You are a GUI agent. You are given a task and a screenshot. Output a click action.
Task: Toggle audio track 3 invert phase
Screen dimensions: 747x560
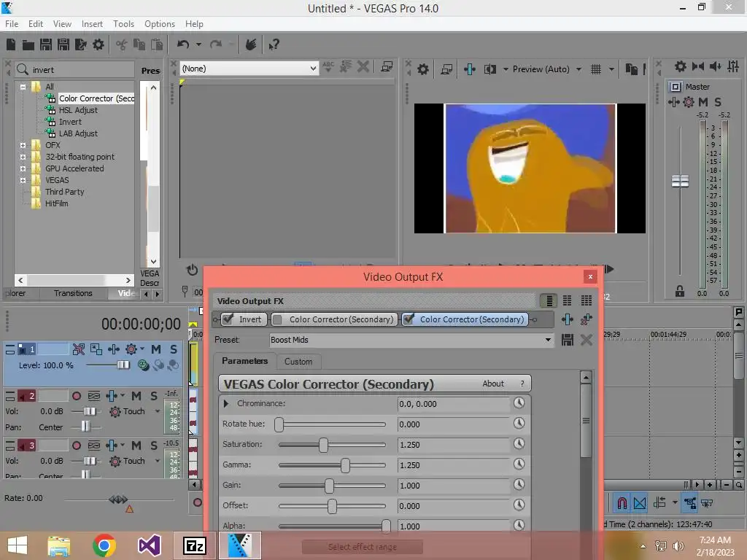[94, 446]
